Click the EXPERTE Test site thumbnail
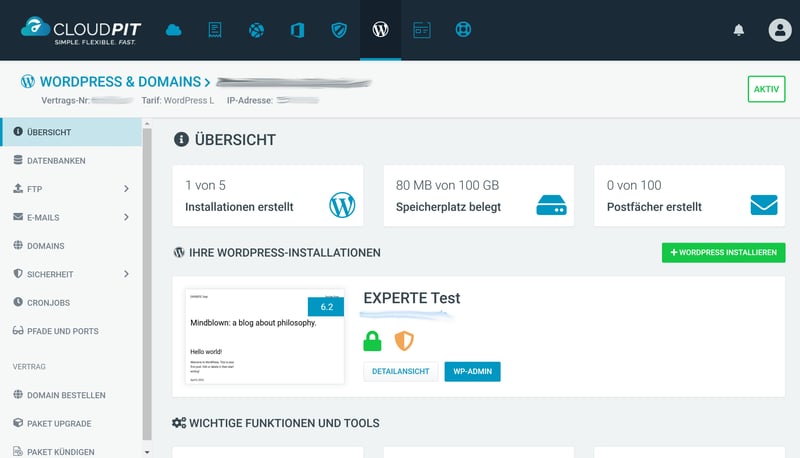Viewport: 800px width, 458px height. (264, 338)
